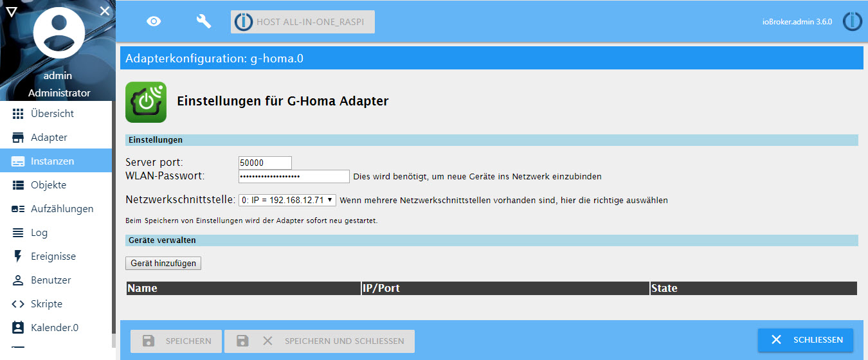Click the admin user avatar

(x=58, y=33)
